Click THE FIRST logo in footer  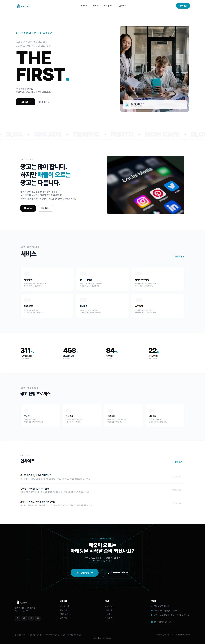tap(22, 602)
